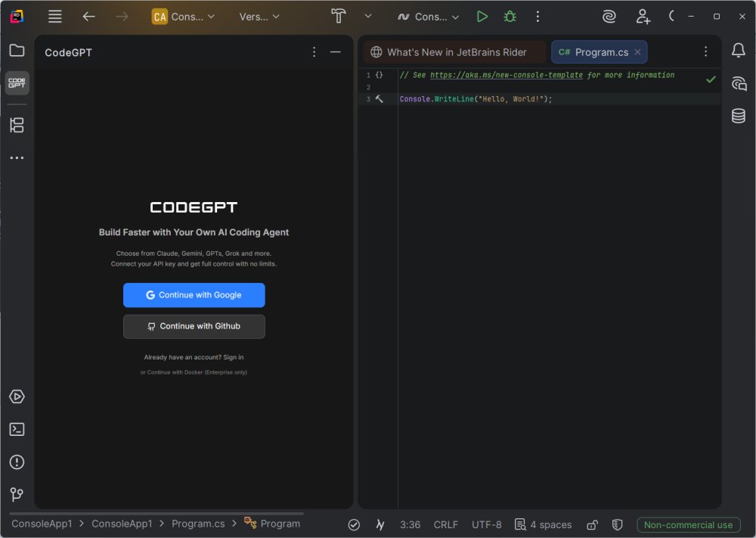
Task: Click the hammer action icon on line 3
Action: 380,99
